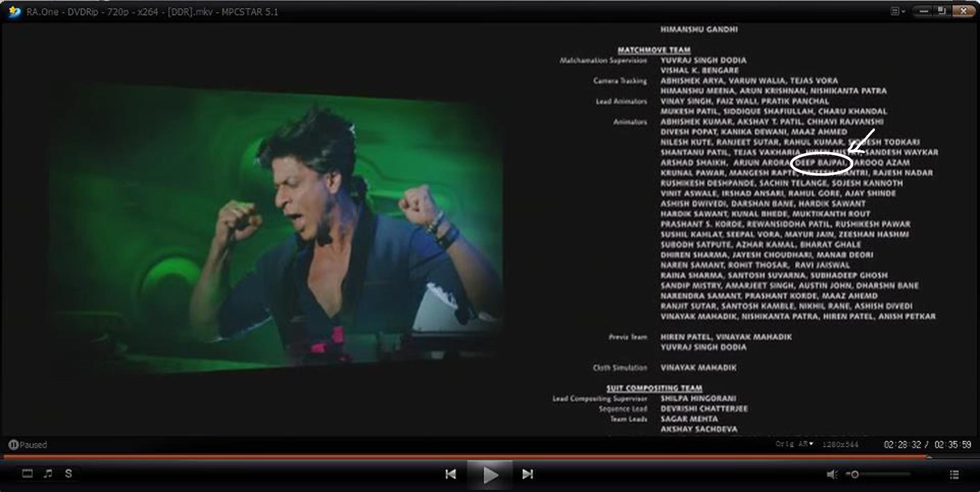The image size is (980, 492).
Task: Click the Sequence Lead role label
Action: pos(623,409)
